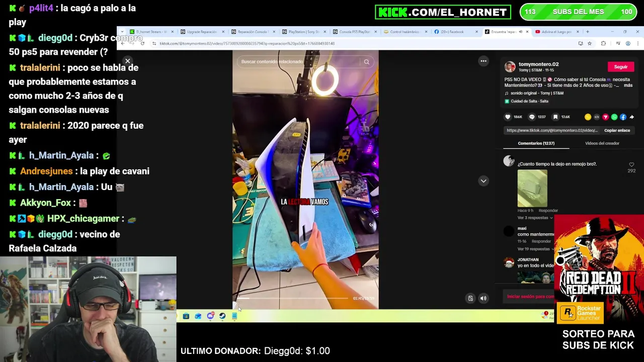644x362 pixels.
Task: Click the Copiar enlace button
Action: pyautogui.click(x=617, y=131)
